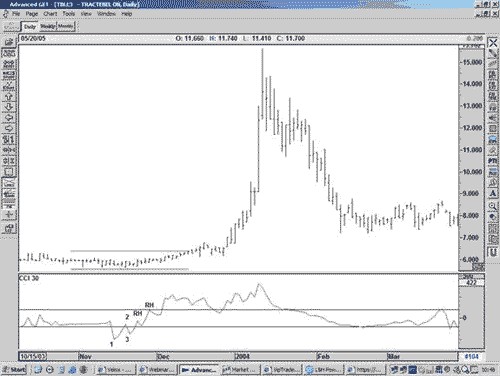Click the CCI zero level label

click(464, 318)
